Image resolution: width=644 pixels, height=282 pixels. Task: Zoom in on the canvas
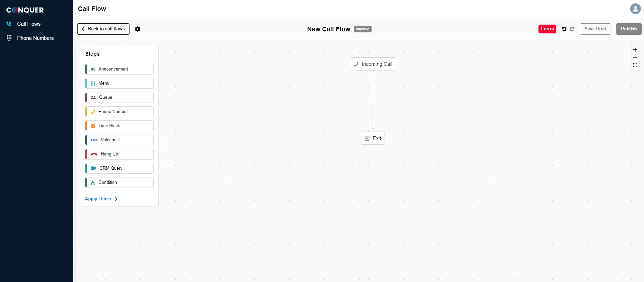coord(635,50)
